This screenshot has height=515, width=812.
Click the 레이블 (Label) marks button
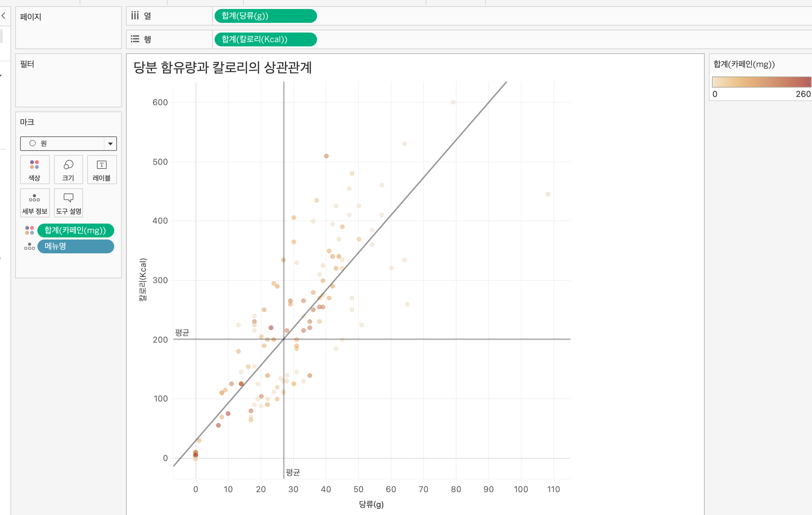point(102,170)
